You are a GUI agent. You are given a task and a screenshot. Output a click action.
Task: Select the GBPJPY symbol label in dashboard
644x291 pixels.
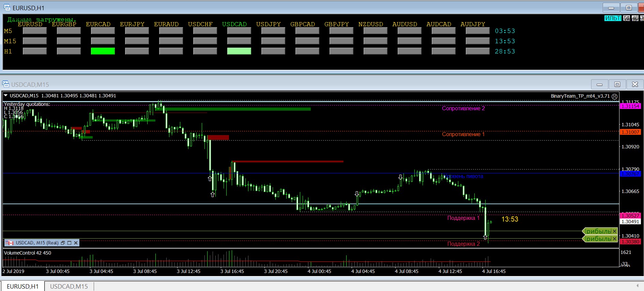[x=336, y=24]
